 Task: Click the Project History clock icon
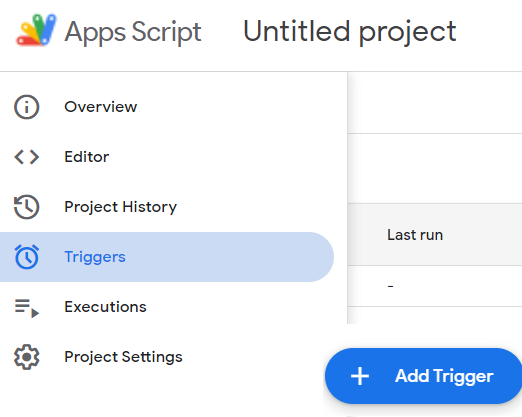(x=27, y=207)
